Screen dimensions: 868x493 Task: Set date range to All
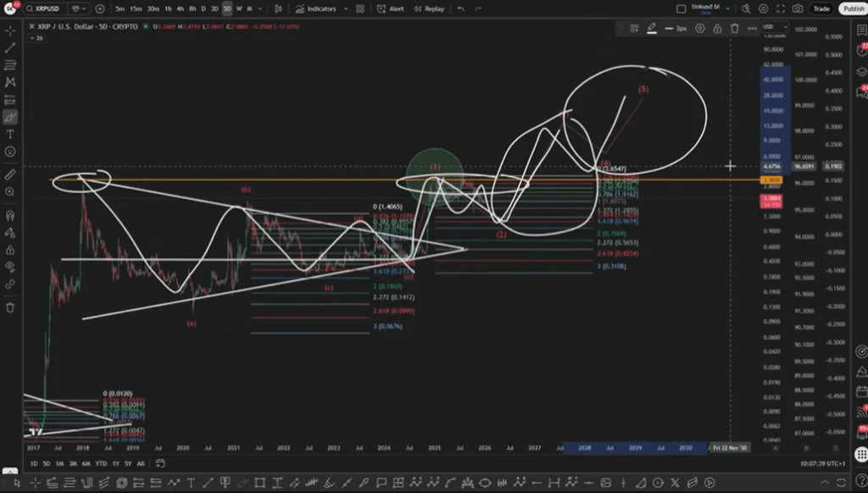coord(141,463)
